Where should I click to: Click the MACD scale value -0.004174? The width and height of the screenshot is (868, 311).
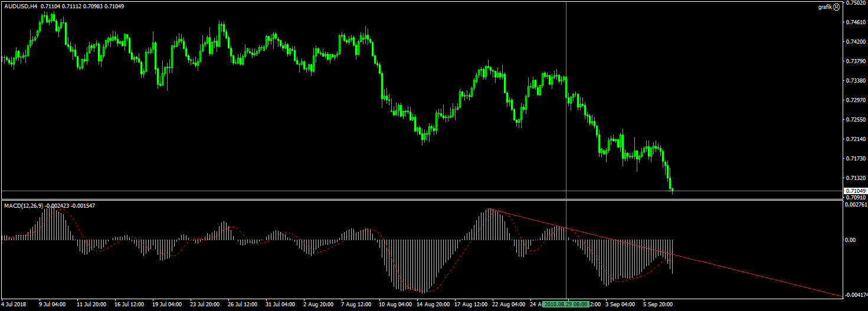(x=856, y=294)
